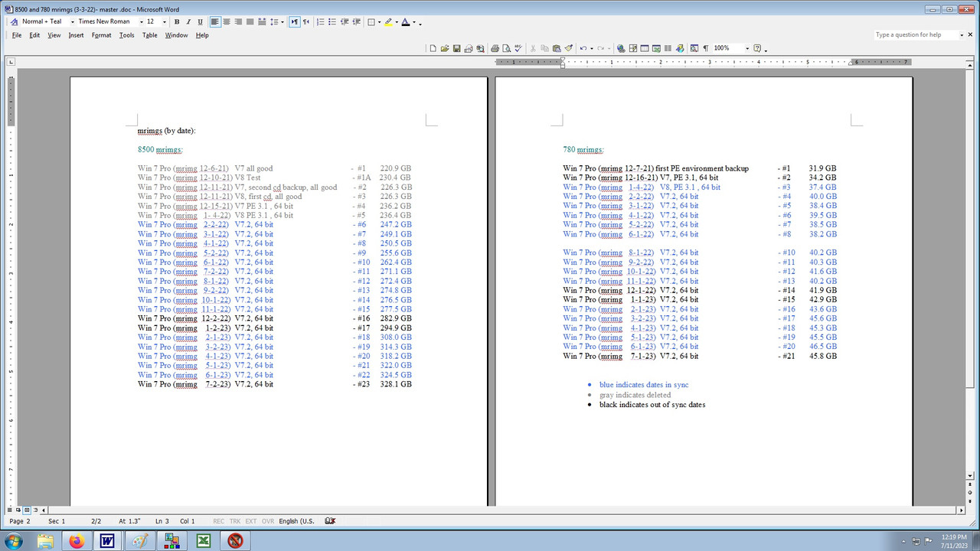This screenshot has height=551, width=980.
Task: Click the Columns icon
Action: coord(668,48)
